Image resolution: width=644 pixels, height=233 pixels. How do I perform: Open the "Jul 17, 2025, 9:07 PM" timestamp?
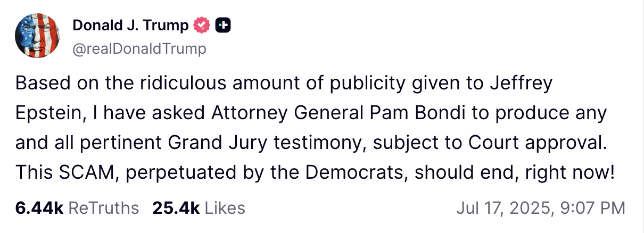540,208
